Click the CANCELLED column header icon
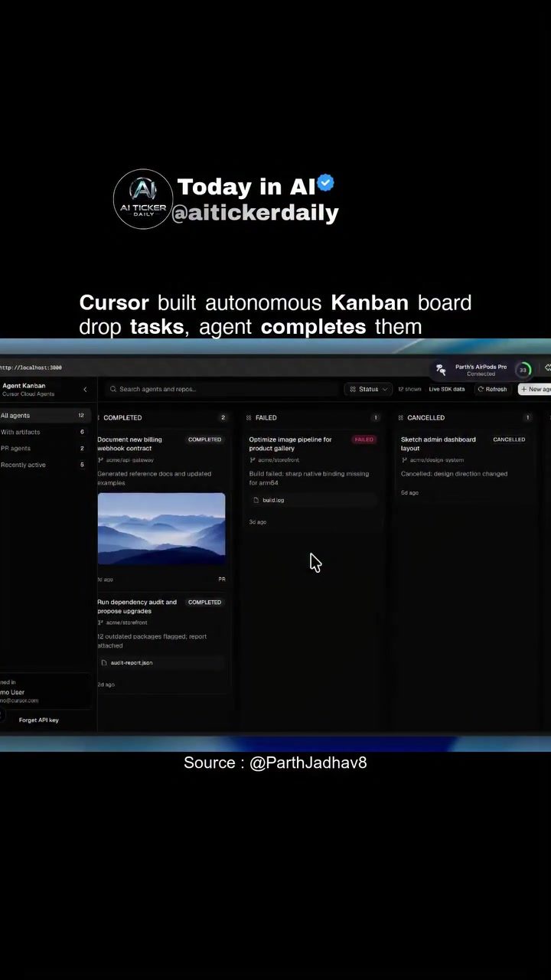This screenshot has width=551, height=980. coord(401,417)
